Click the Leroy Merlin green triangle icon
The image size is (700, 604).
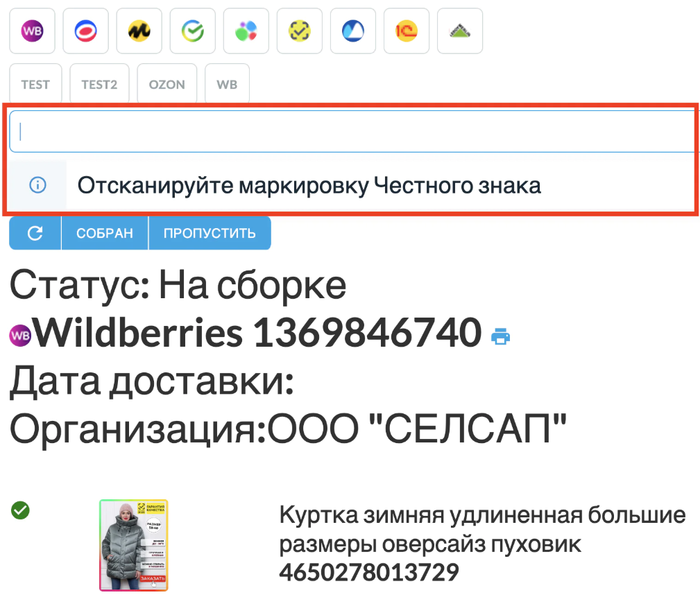[459, 31]
